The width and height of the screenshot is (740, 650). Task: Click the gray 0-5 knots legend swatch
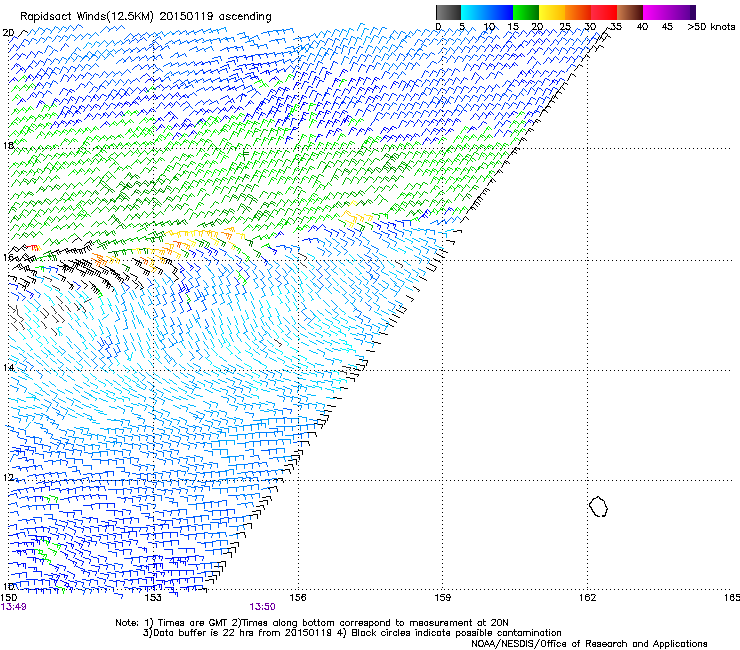coord(448,12)
